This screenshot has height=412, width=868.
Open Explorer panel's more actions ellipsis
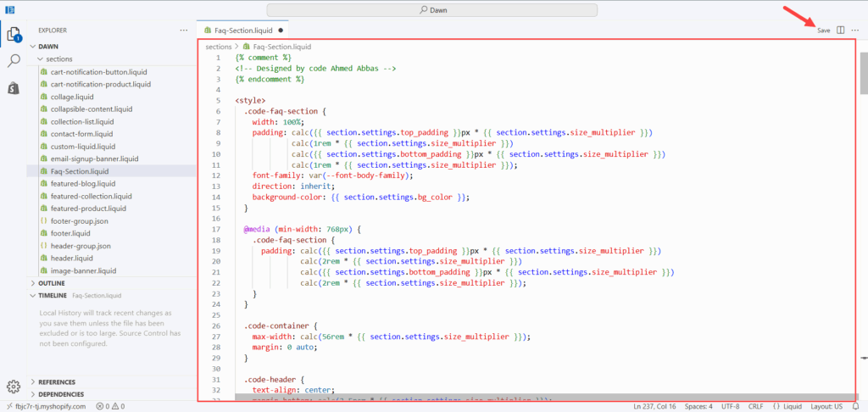coord(184,30)
